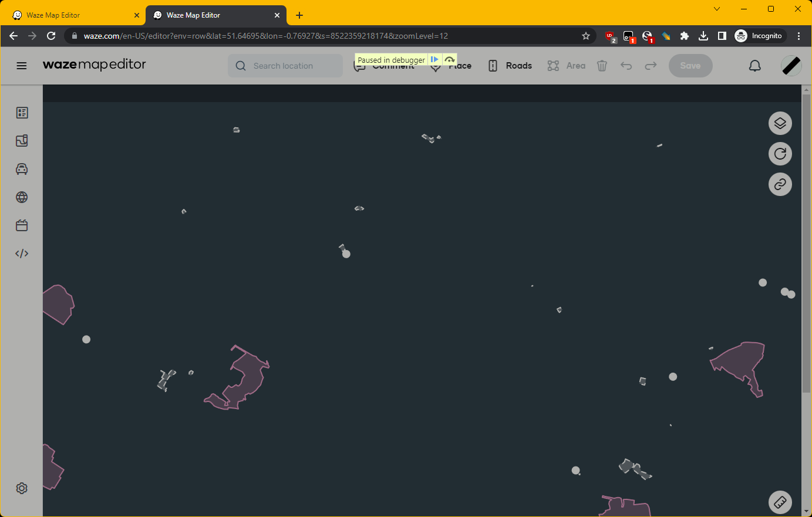
Task: Click the permalink chain icon
Action: coord(780,184)
